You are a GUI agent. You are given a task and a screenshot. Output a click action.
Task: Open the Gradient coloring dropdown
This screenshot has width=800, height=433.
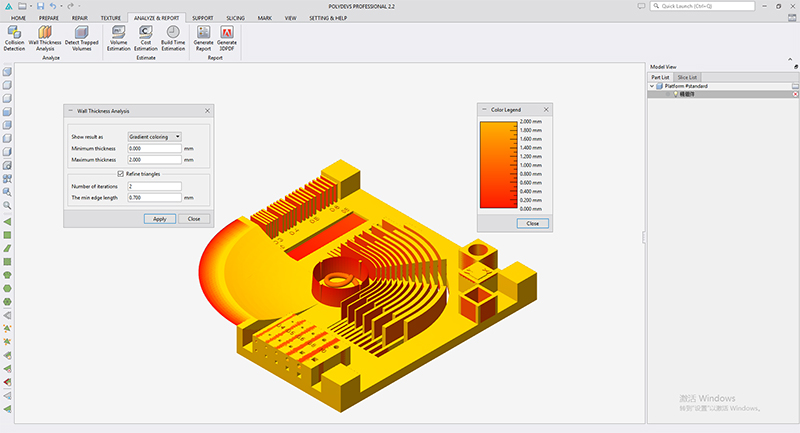155,137
